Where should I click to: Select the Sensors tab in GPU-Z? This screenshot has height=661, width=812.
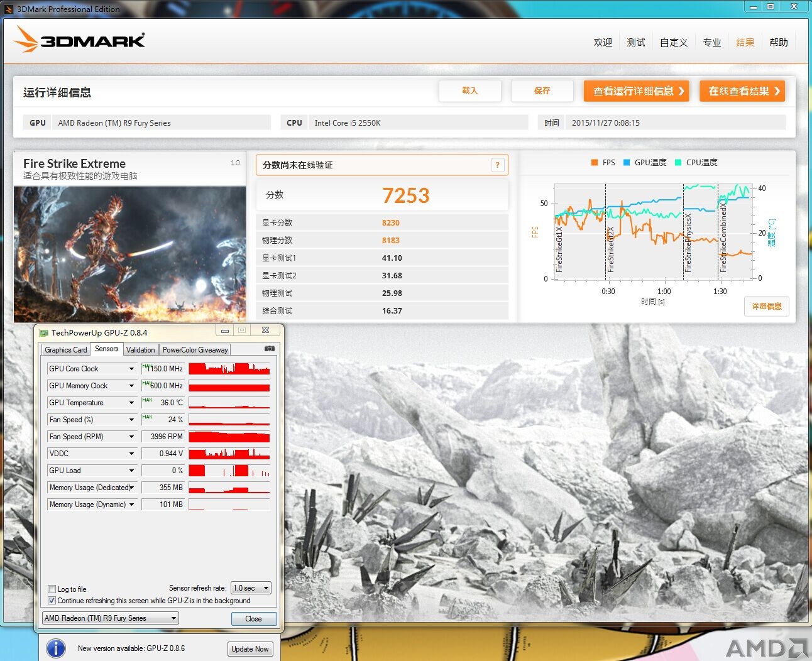coord(106,349)
